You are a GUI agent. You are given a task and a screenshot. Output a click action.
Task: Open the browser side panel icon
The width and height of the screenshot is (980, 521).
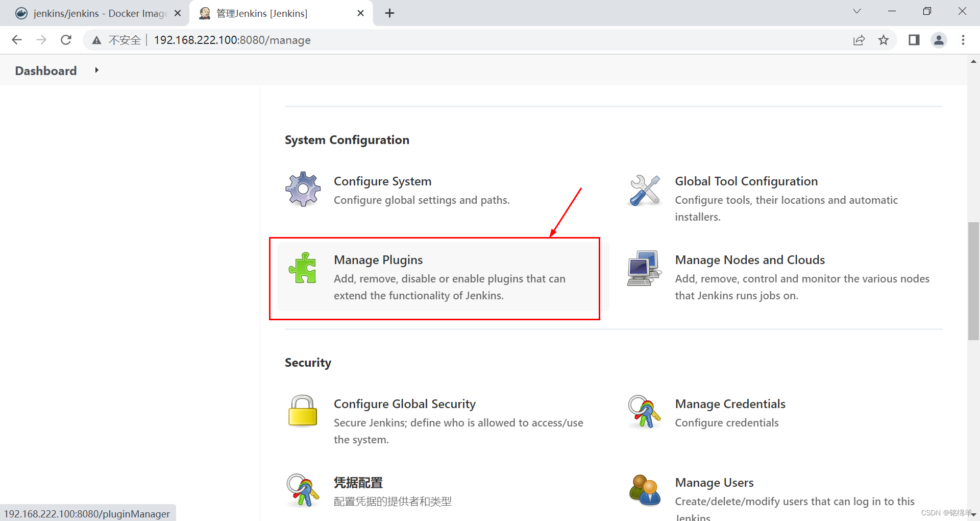coord(914,40)
